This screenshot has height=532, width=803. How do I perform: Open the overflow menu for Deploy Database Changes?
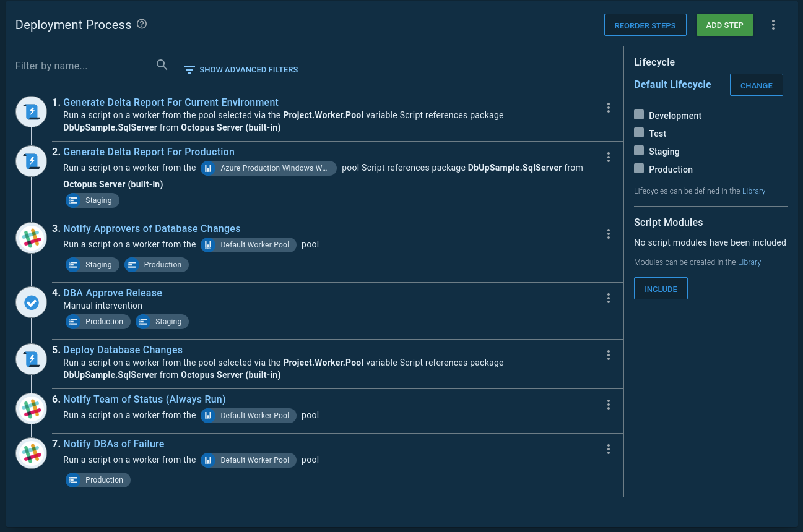(x=609, y=355)
